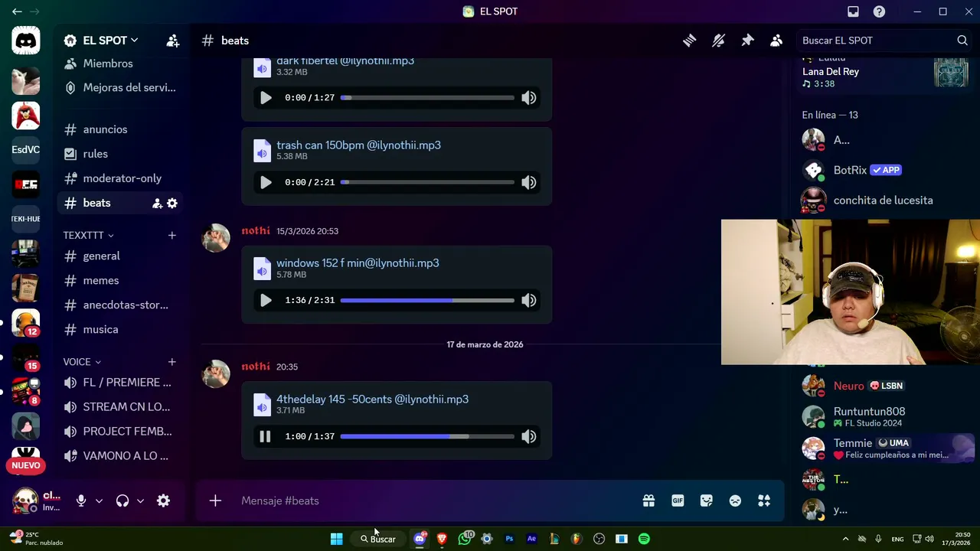980x551 pixels.
Task: Open the TEKI-HUE server icon
Action: tap(25, 219)
